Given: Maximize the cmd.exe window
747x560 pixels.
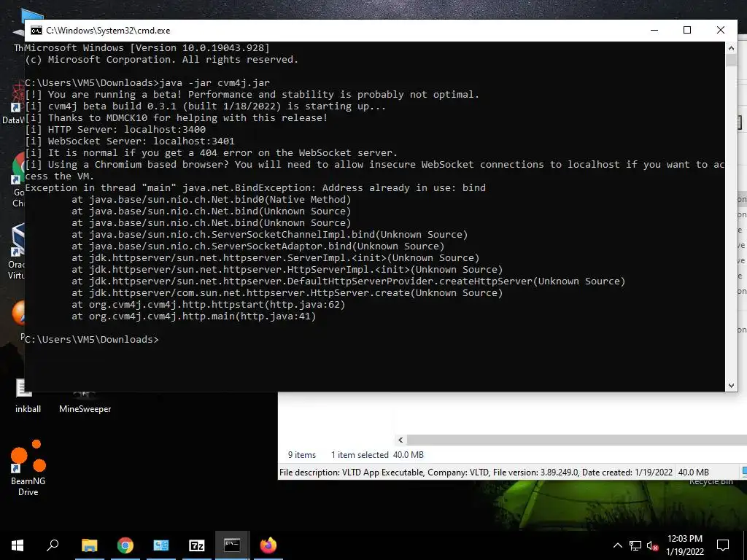Looking at the screenshot, I should [687, 30].
